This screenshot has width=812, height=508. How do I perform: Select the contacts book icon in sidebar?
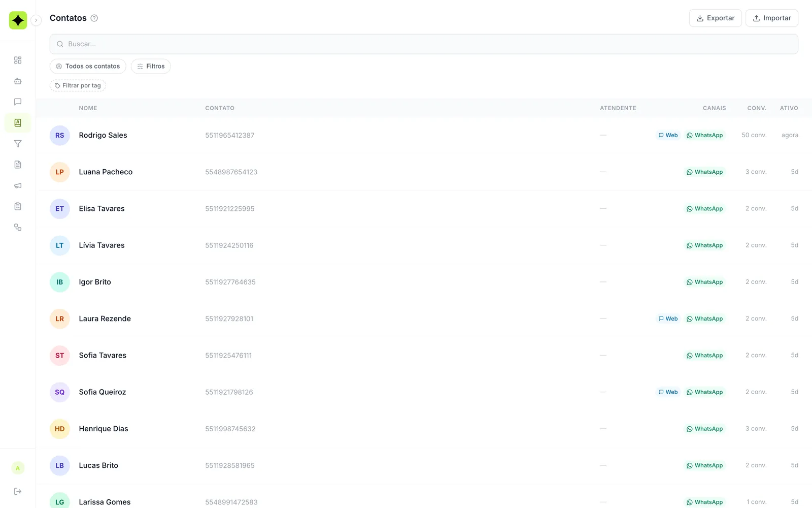[x=18, y=123]
